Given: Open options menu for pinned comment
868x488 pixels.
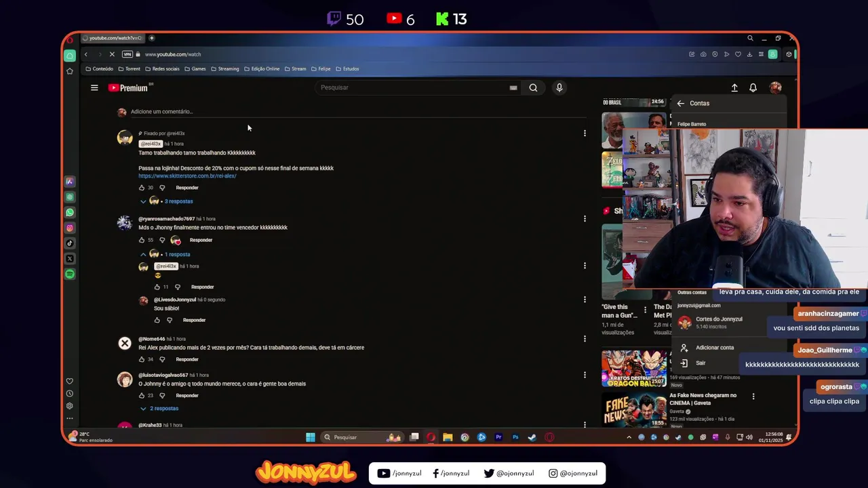Looking at the screenshot, I should [585, 134].
